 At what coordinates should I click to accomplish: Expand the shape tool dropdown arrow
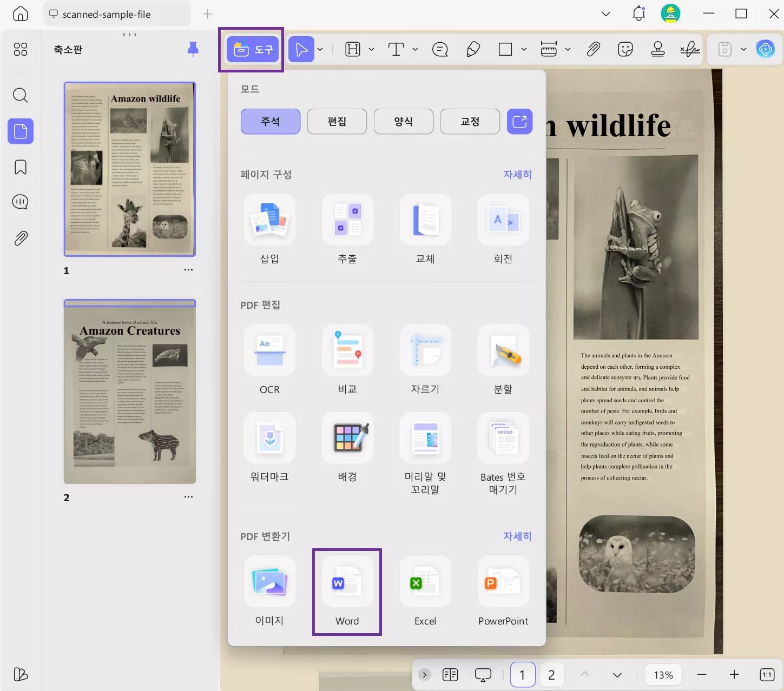tap(524, 49)
